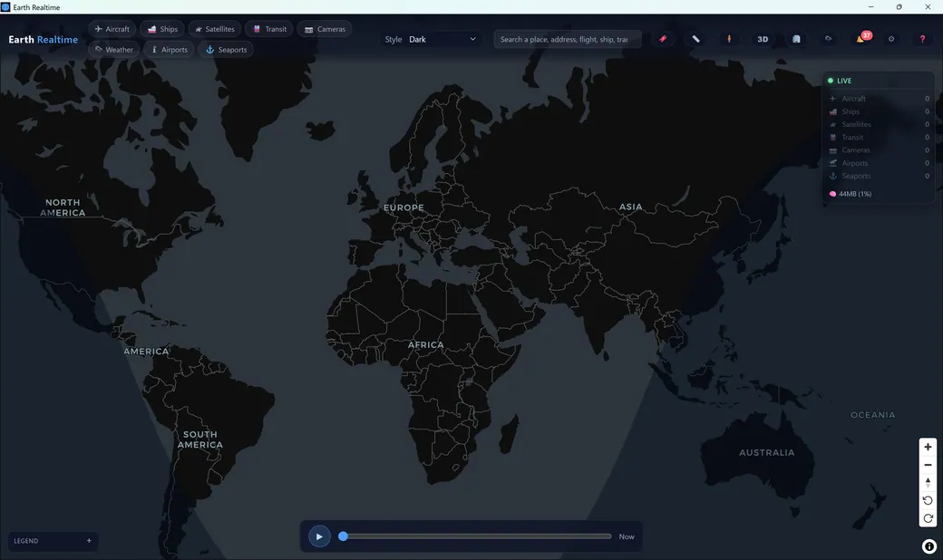Play the timeline playback
943x560 pixels.
(x=319, y=536)
